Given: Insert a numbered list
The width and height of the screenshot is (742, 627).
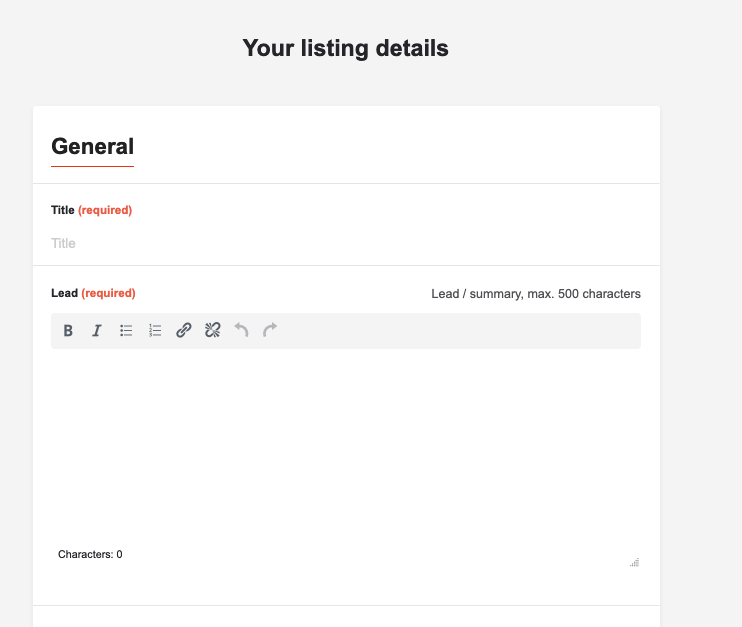Looking at the screenshot, I should click(x=155, y=331).
